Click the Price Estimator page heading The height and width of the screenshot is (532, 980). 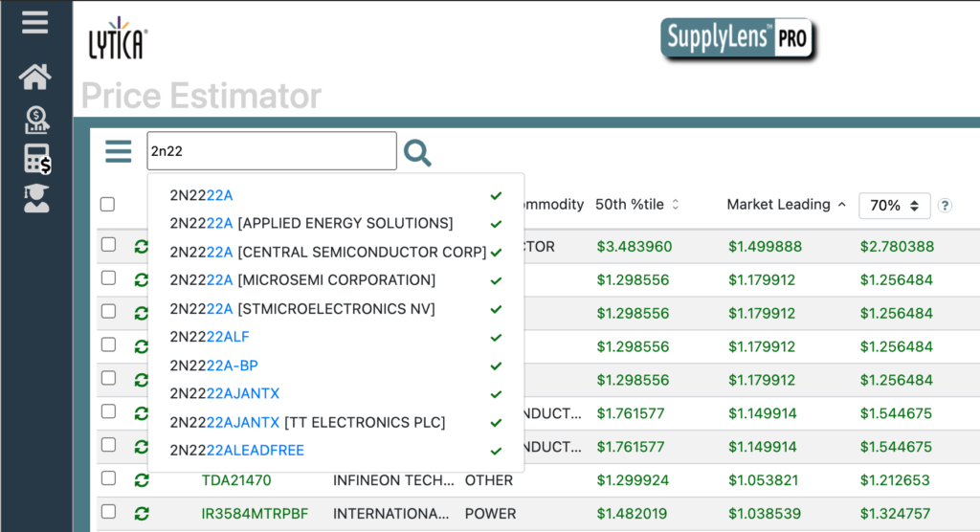pos(201,96)
